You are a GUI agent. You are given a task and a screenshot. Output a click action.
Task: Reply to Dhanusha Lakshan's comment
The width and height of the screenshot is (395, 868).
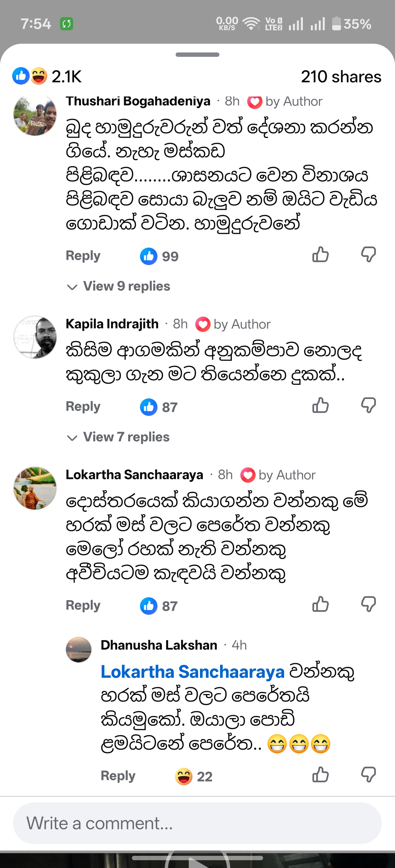(118, 776)
